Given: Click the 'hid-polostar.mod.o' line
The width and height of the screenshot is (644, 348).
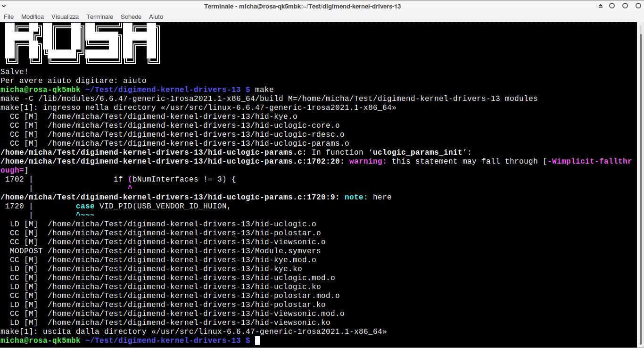Looking at the screenshot, I should pyautogui.click(x=175, y=296).
